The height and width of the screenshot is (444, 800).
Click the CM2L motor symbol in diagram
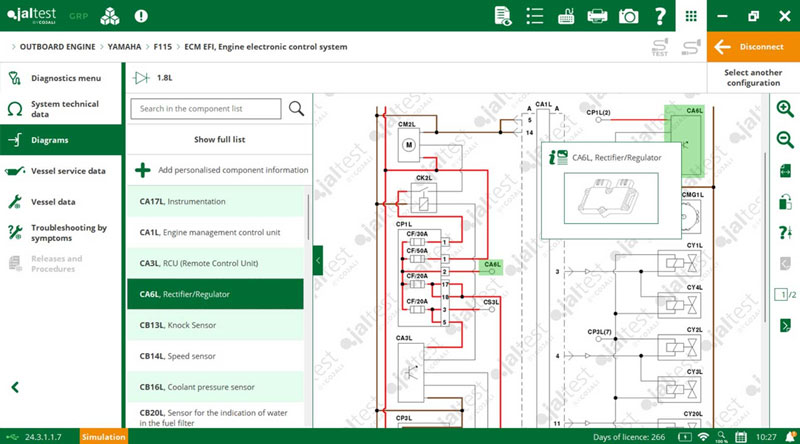tap(409, 145)
